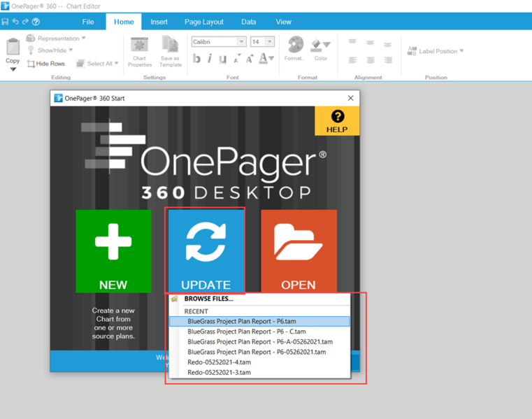
Task: Open the File tab
Action: pos(88,22)
